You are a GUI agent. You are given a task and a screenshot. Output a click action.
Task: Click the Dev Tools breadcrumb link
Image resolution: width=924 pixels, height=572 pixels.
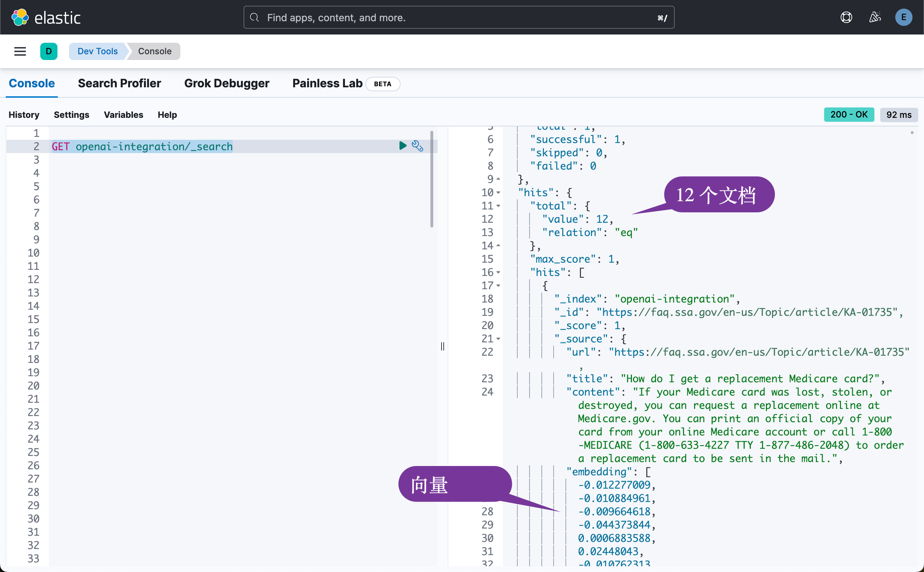click(x=97, y=51)
